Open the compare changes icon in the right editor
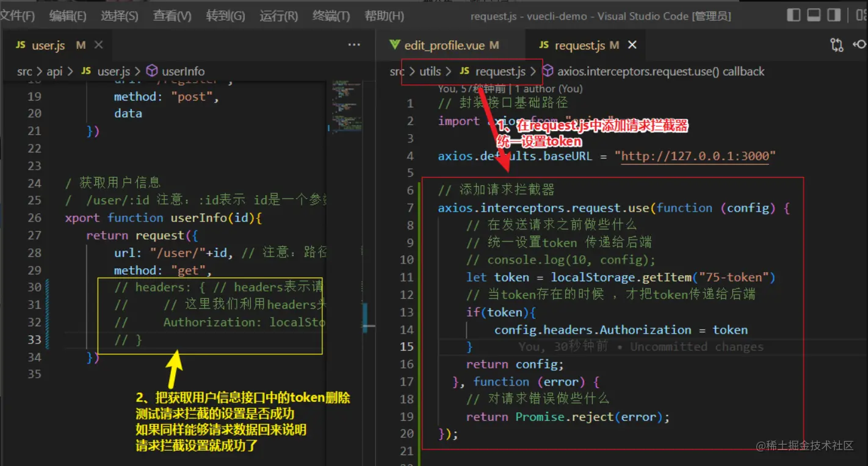868x466 pixels. [x=836, y=45]
